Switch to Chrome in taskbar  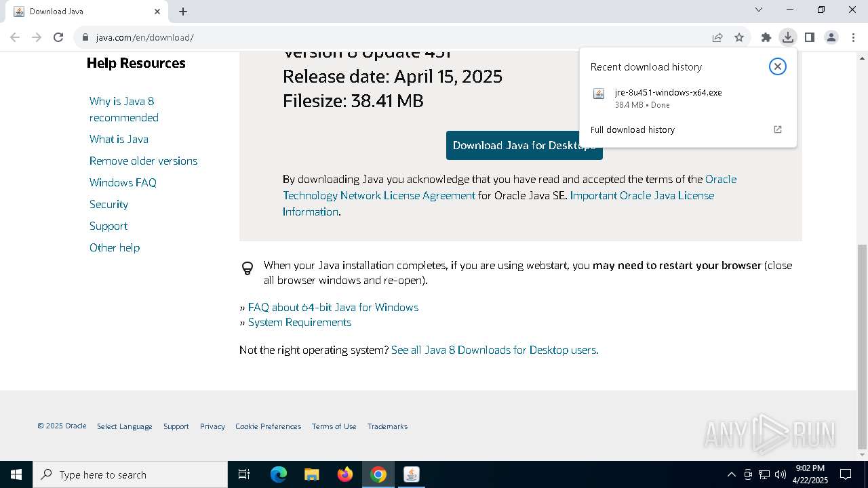tap(378, 474)
